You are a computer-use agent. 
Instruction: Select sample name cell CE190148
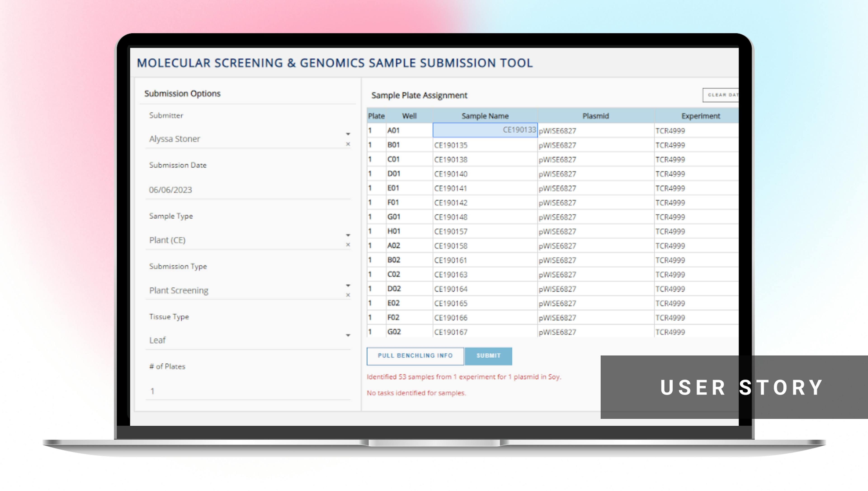tap(485, 217)
